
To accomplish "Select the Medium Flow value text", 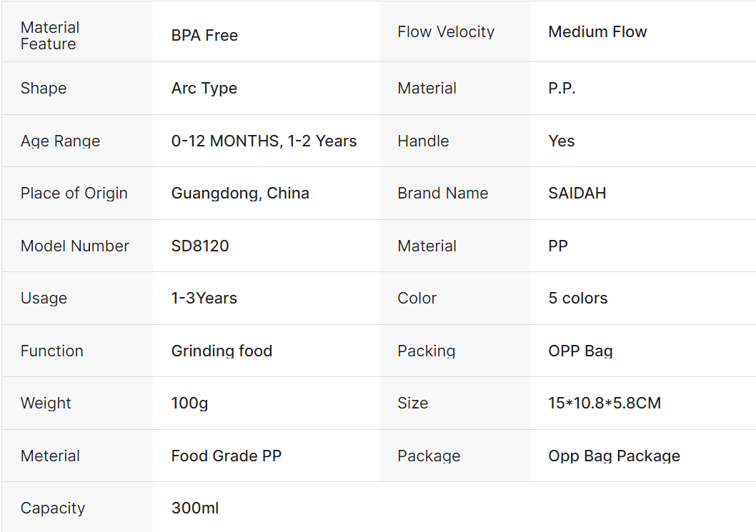I will click(597, 32).
